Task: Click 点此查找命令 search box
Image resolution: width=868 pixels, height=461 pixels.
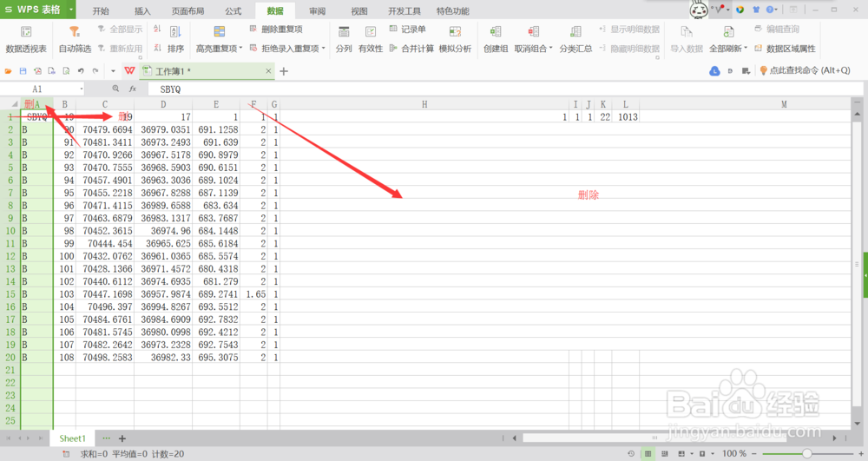Action: click(x=805, y=70)
